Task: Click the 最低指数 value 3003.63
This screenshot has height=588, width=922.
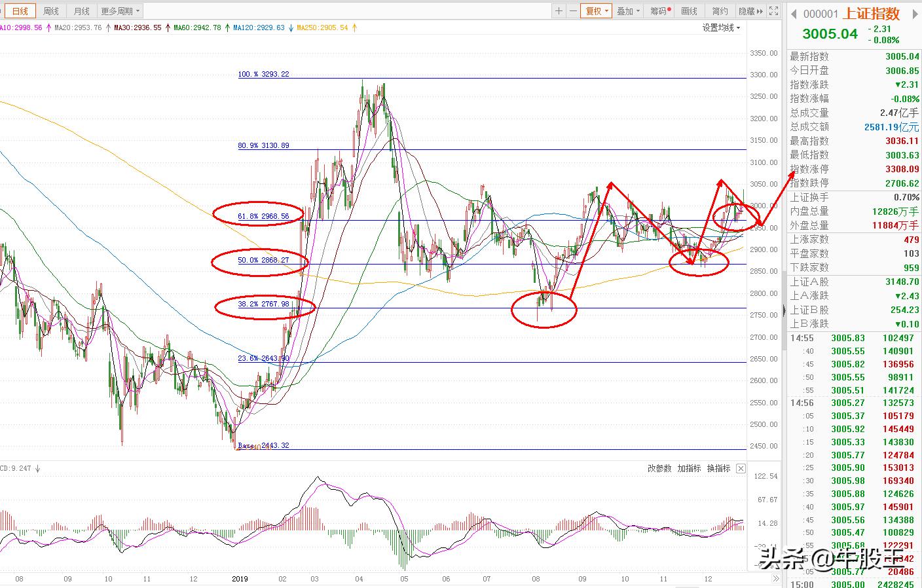Action: click(x=902, y=155)
